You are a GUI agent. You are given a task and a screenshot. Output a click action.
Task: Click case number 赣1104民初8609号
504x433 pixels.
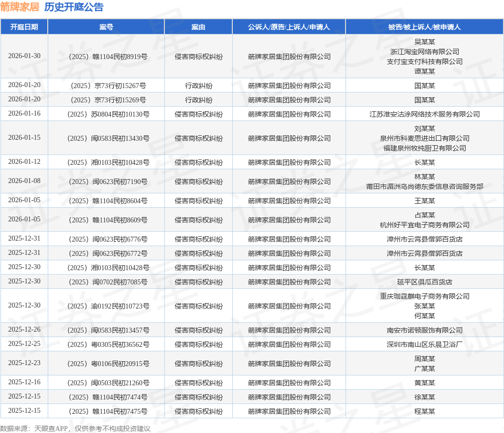point(108,220)
